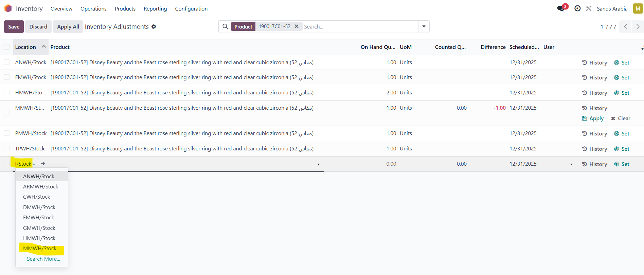
Task: Discard the unsaved changes
Action: pyautogui.click(x=38, y=26)
